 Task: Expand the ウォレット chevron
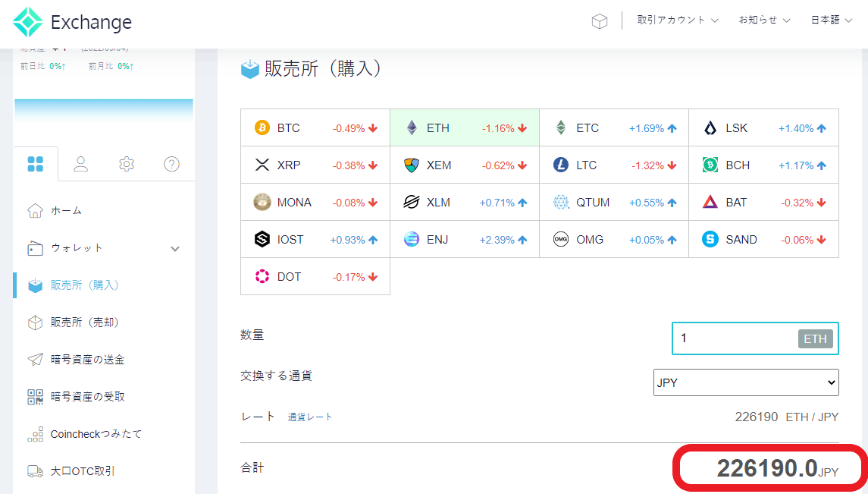click(175, 249)
